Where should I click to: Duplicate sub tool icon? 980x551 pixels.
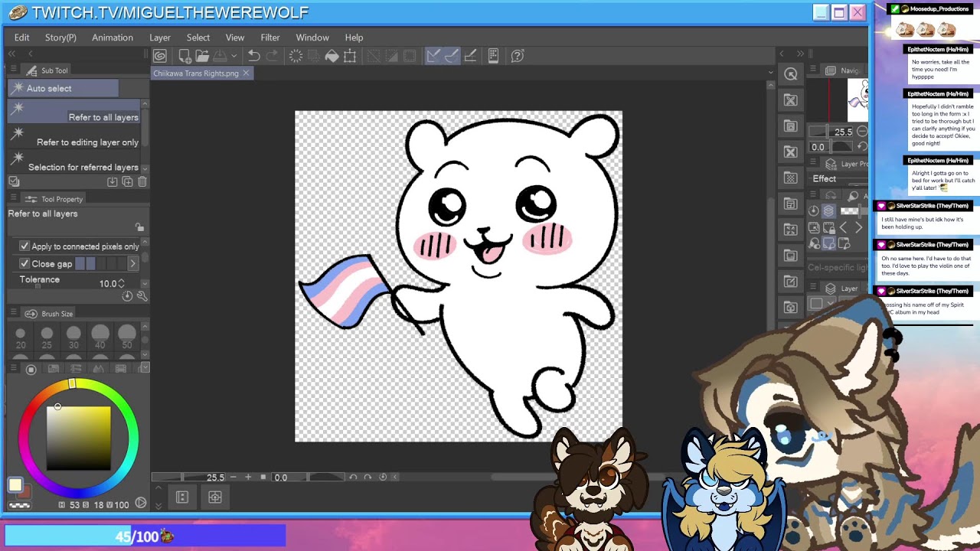click(x=127, y=182)
